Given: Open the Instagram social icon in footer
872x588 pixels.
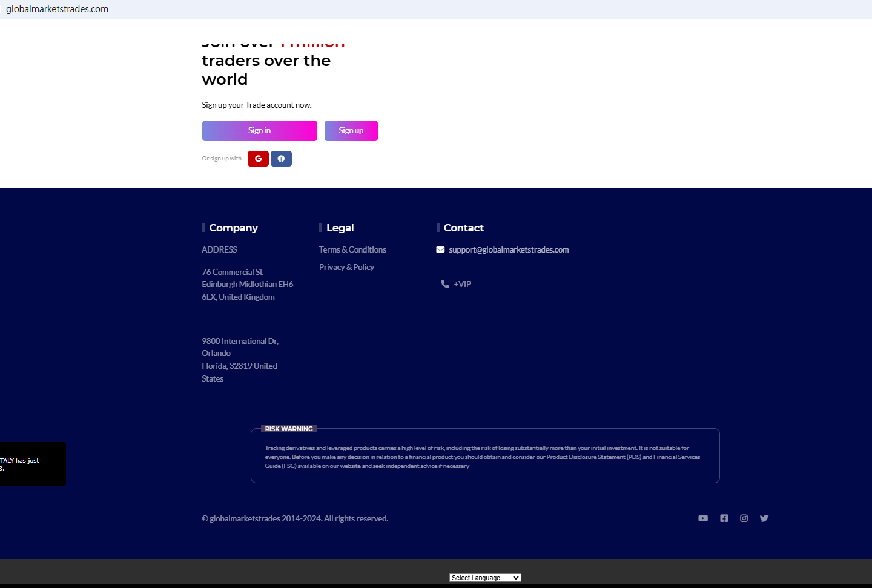Looking at the screenshot, I should 744,518.
